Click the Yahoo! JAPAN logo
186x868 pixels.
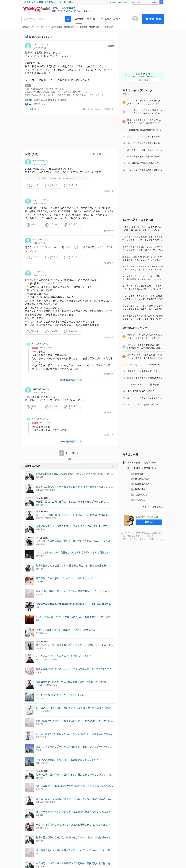pyautogui.click(x=32, y=9)
